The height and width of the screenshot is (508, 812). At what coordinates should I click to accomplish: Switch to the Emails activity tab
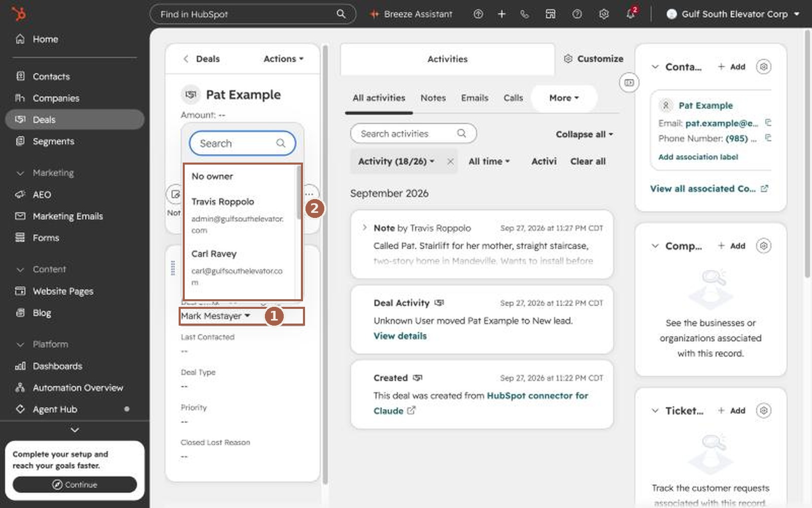pyautogui.click(x=475, y=98)
